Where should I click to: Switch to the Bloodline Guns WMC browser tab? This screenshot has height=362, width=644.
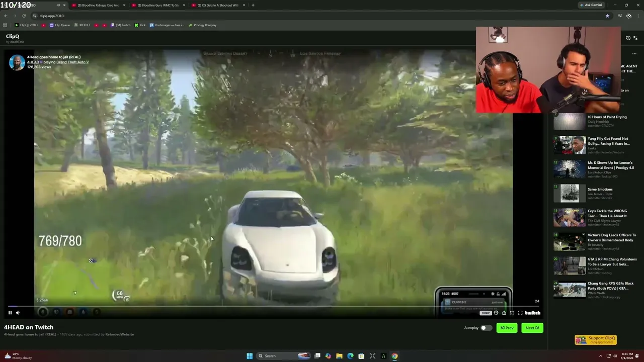[x=157, y=5]
